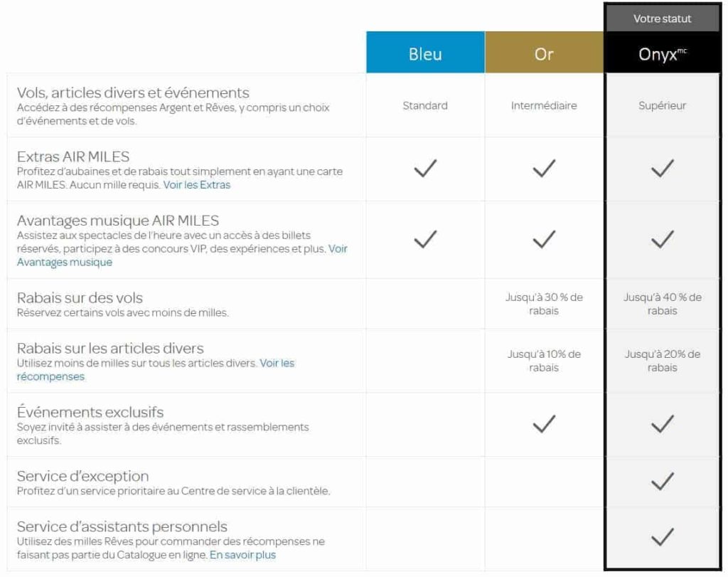This screenshot has height=577, width=728.
Task: Select the Or status column header
Action: (544, 53)
